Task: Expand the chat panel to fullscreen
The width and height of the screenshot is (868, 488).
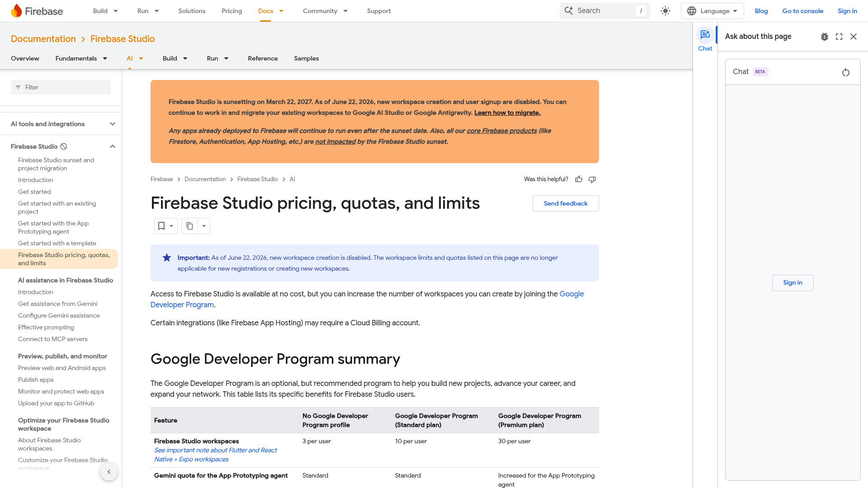Action: pyautogui.click(x=839, y=37)
